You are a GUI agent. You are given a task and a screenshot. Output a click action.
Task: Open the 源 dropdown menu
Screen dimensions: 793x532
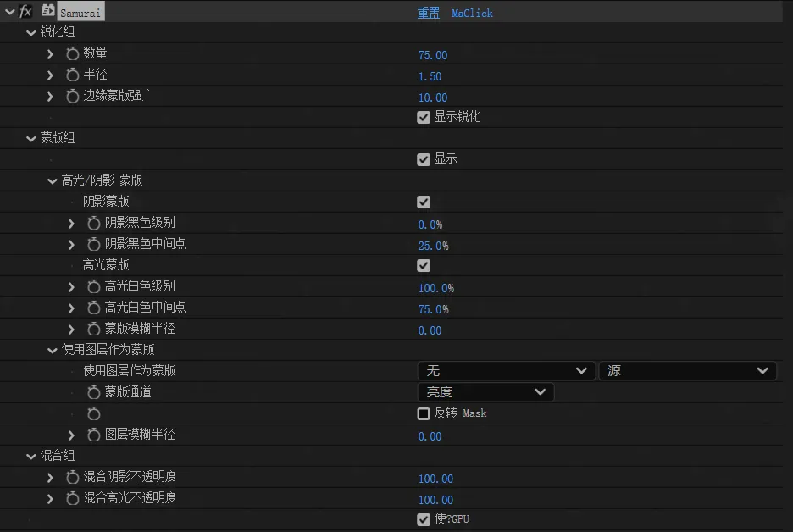click(687, 371)
